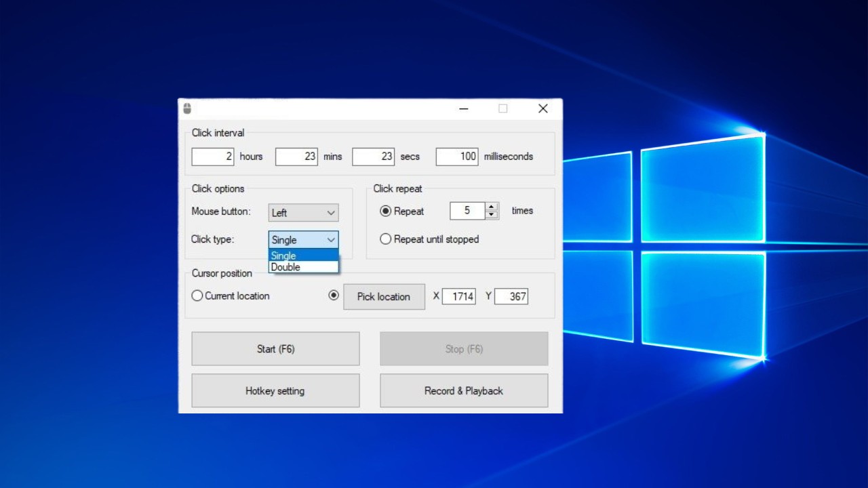Image resolution: width=868 pixels, height=488 pixels.
Task: Collapse the Click type dropdown
Action: point(303,240)
